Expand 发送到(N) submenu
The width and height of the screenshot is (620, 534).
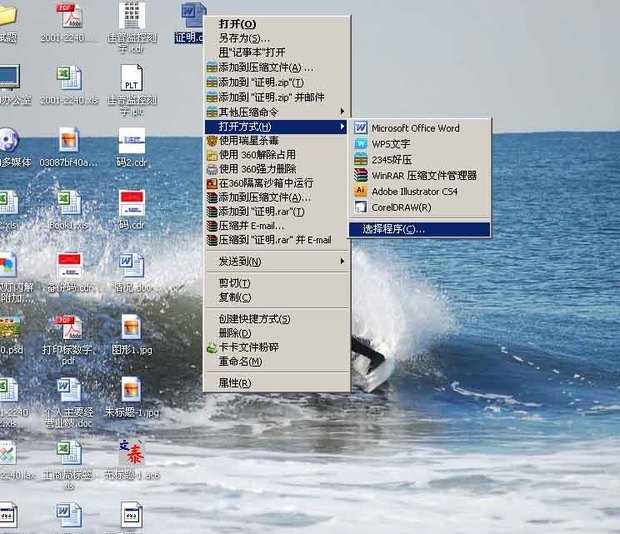coord(276,261)
